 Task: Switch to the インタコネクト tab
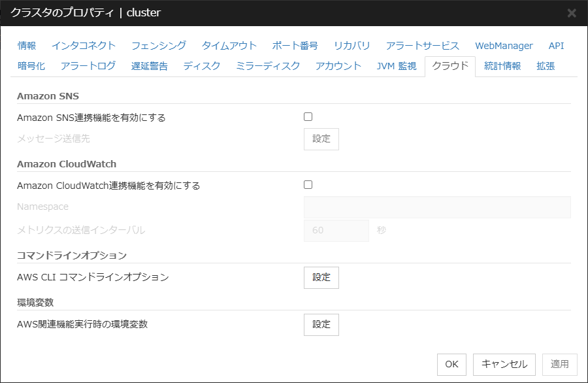pyautogui.click(x=84, y=46)
